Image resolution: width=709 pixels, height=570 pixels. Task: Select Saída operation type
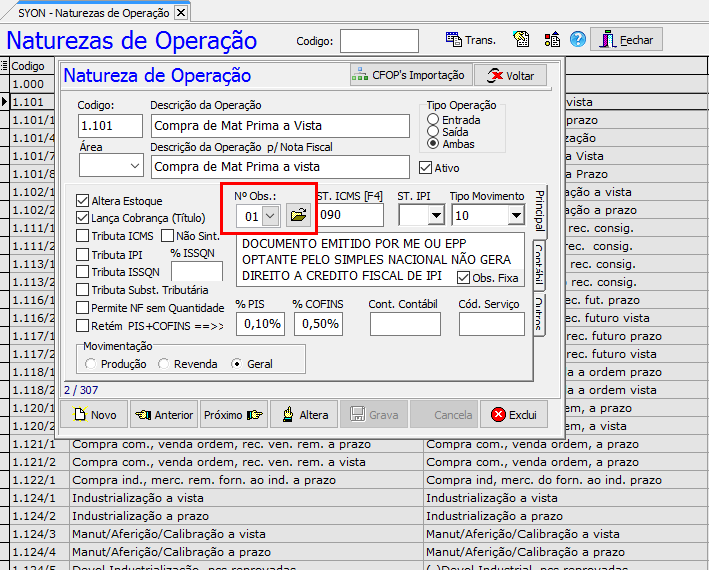pos(433,132)
